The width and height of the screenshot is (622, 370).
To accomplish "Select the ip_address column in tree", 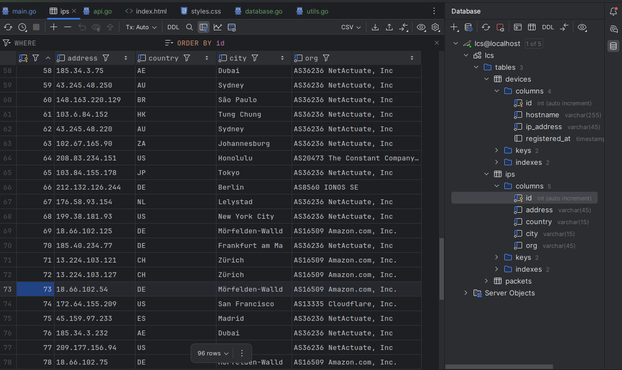I will point(543,127).
